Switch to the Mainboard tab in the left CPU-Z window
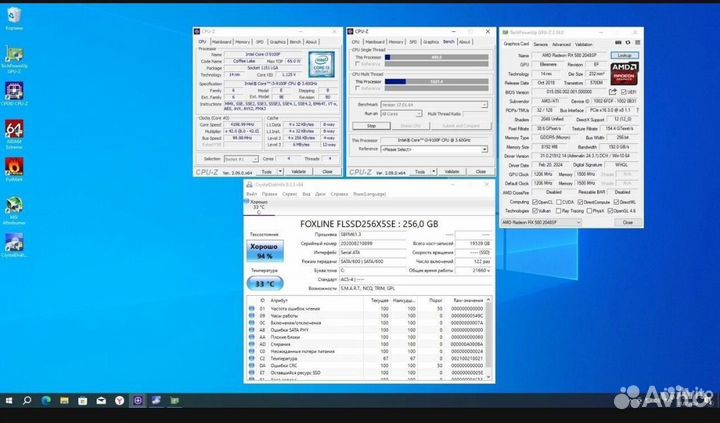The height and width of the screenshot is (423, 720). click(x=221, y=42)
